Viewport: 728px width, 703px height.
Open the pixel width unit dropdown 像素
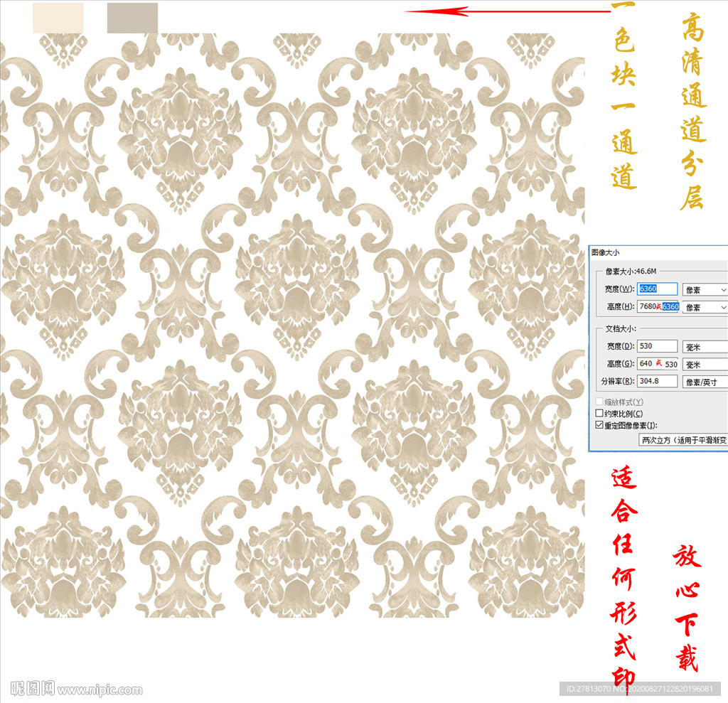(705, 290)
